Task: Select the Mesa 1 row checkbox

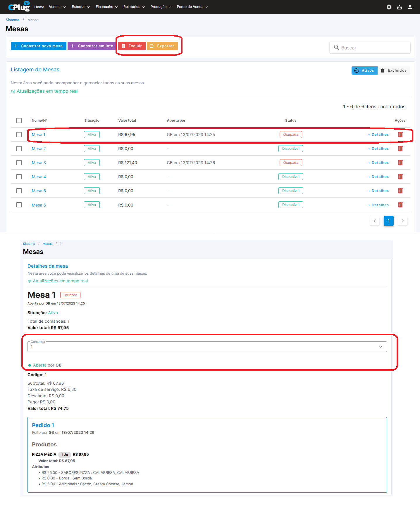Action: tap(19, 135)
